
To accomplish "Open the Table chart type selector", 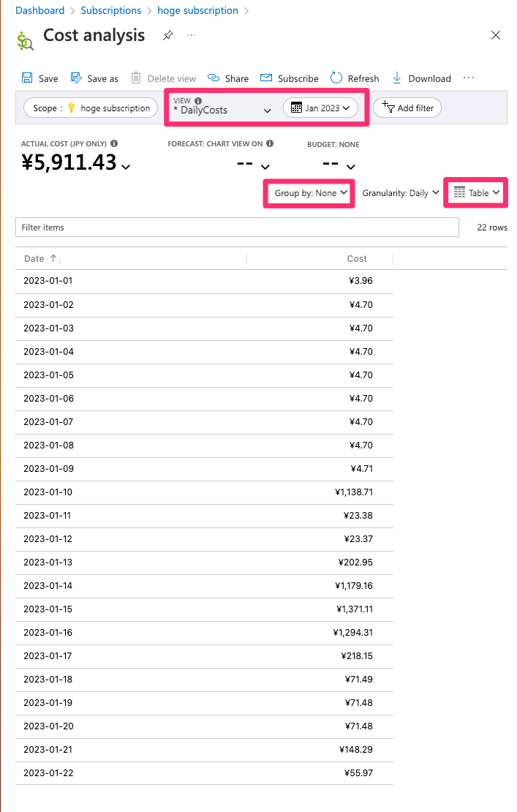I will (477, 193).
